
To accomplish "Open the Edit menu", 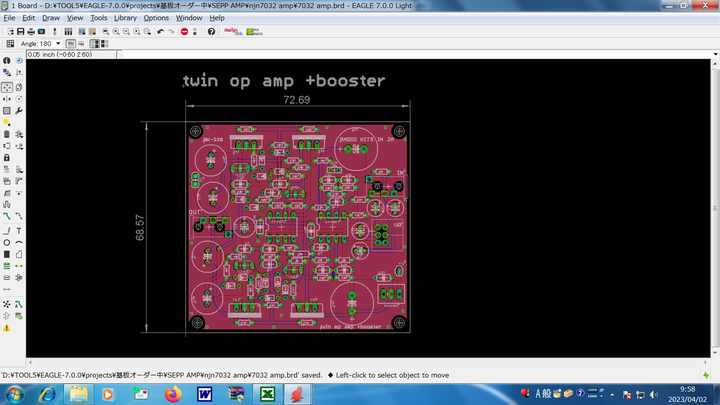I will 28,18.
